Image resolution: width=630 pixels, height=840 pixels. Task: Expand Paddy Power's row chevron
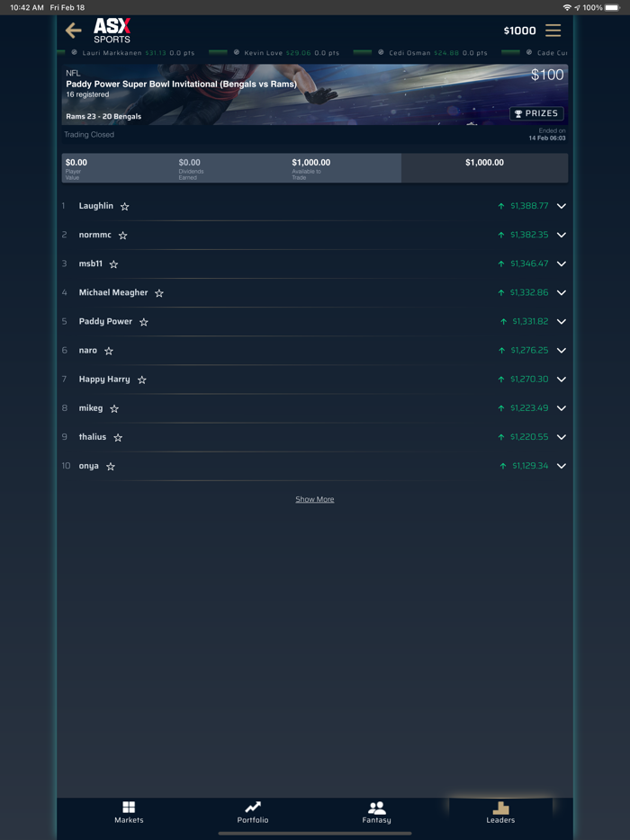coord(562,321)
